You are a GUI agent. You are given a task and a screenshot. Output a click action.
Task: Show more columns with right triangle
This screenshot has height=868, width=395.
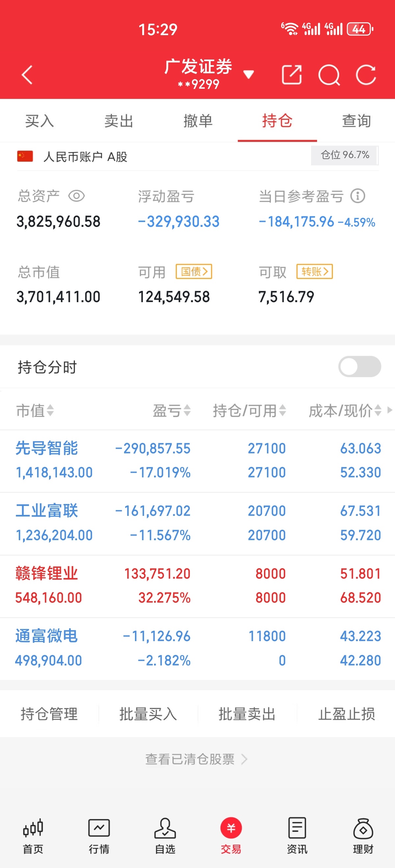[x=390, y=410]
